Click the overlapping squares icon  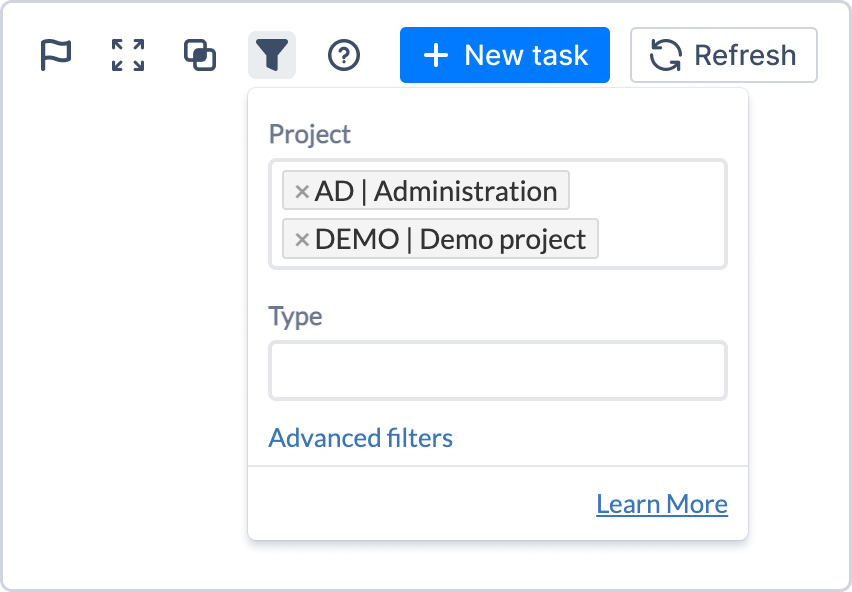tap(200, 55)
